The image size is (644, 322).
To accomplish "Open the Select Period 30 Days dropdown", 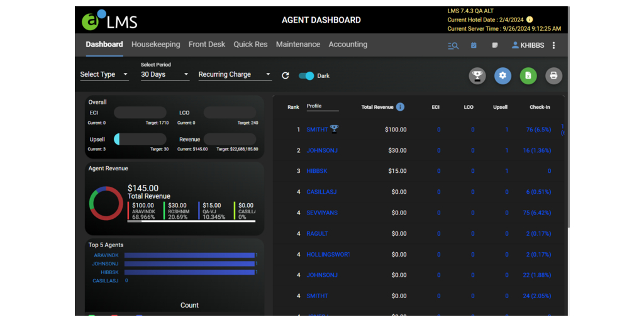I will pos(165,74).
